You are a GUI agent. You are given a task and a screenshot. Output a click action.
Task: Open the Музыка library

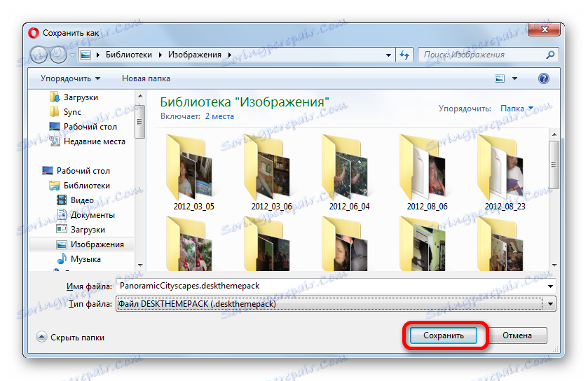(86, 259)
